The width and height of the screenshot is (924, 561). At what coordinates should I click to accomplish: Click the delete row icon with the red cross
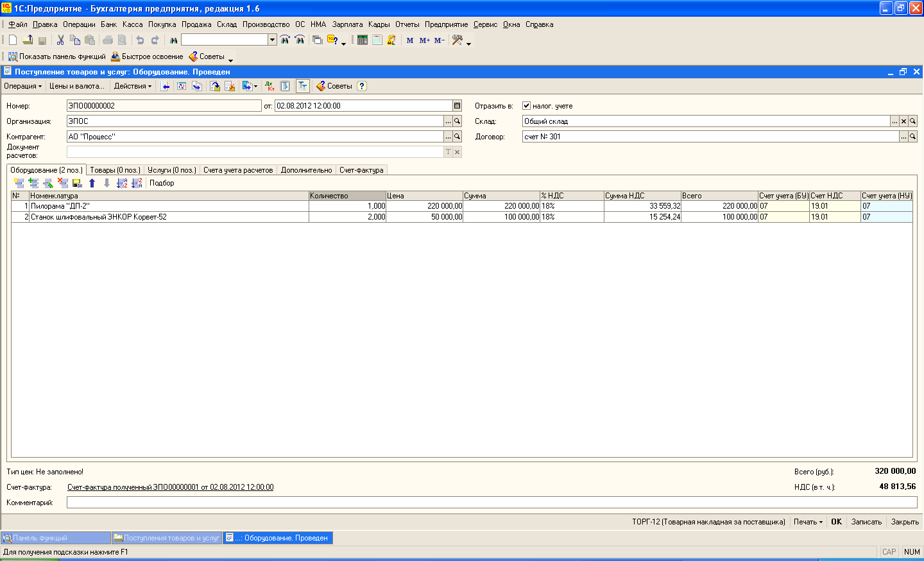[x=63, y=183]
